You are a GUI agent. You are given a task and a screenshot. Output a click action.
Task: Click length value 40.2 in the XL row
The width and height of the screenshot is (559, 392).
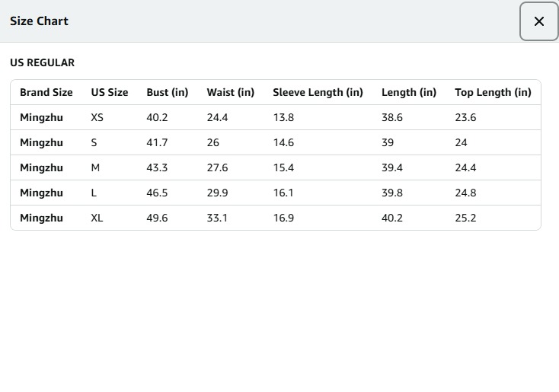[392, 218]
